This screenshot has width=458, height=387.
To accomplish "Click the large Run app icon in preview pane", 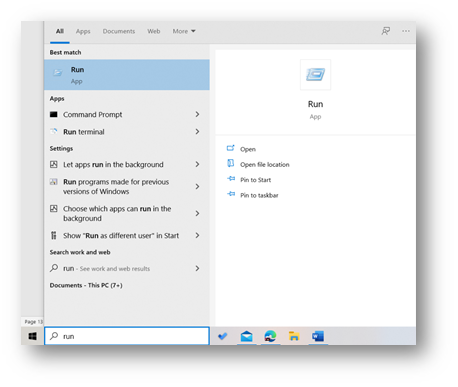I will coord(315,75).
